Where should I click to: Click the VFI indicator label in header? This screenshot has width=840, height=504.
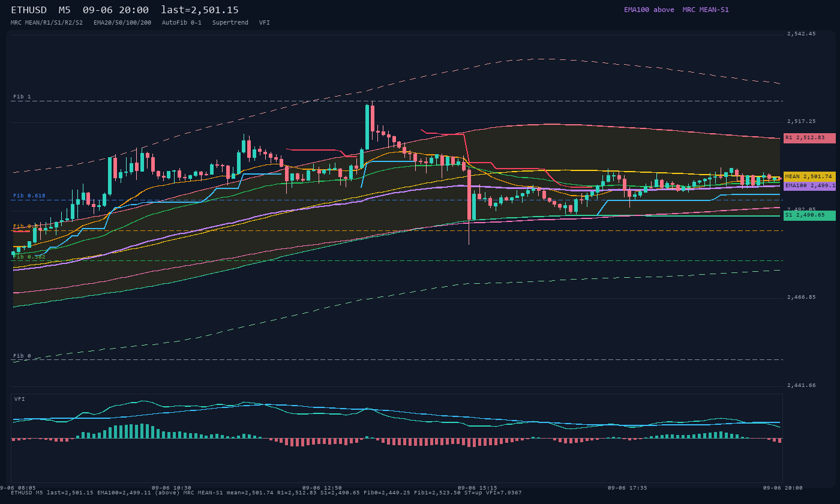point(265,22)
